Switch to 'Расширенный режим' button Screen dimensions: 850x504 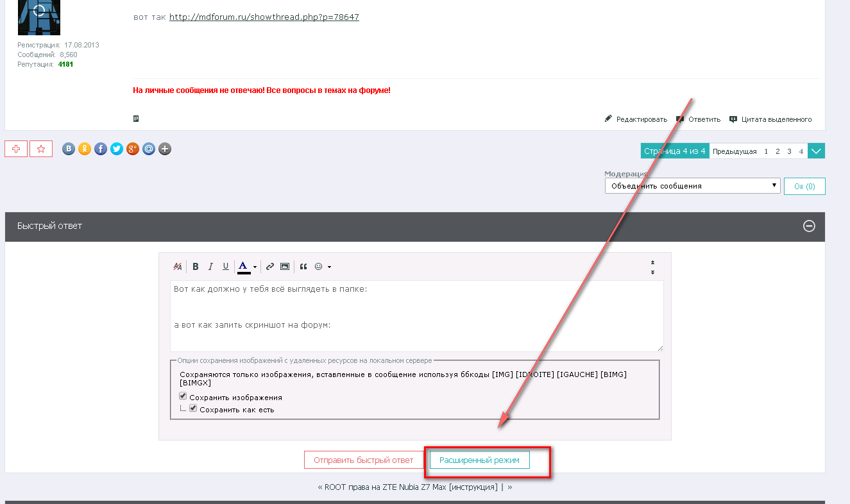[x=479, y=460]
